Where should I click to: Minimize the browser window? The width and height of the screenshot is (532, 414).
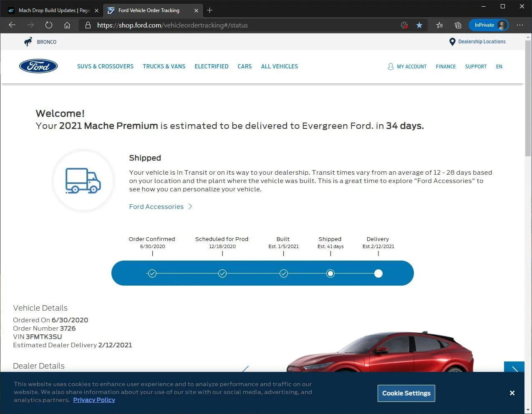pos(484,6)
